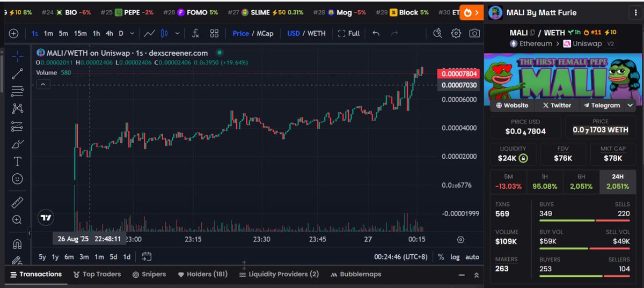Viewport: 644px width, 288px height.
Task: Click the line chart style icon
Action: coord(149,33)
